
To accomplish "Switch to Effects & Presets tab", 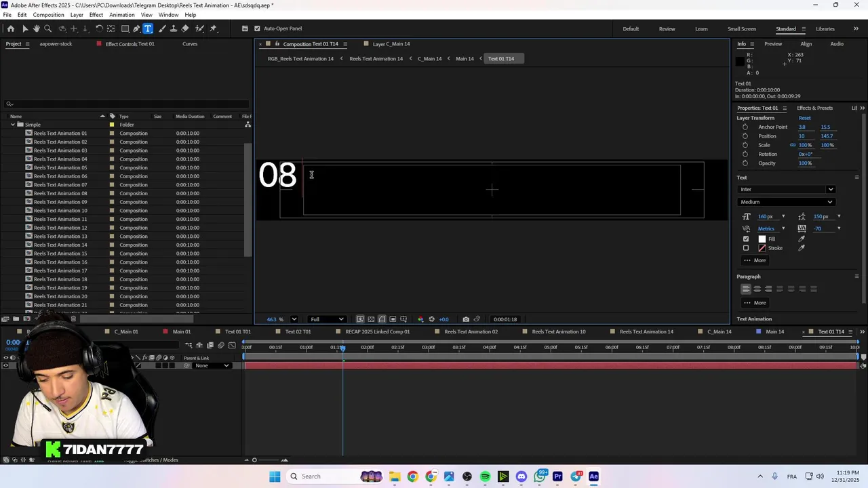I will tap(814, 108).
